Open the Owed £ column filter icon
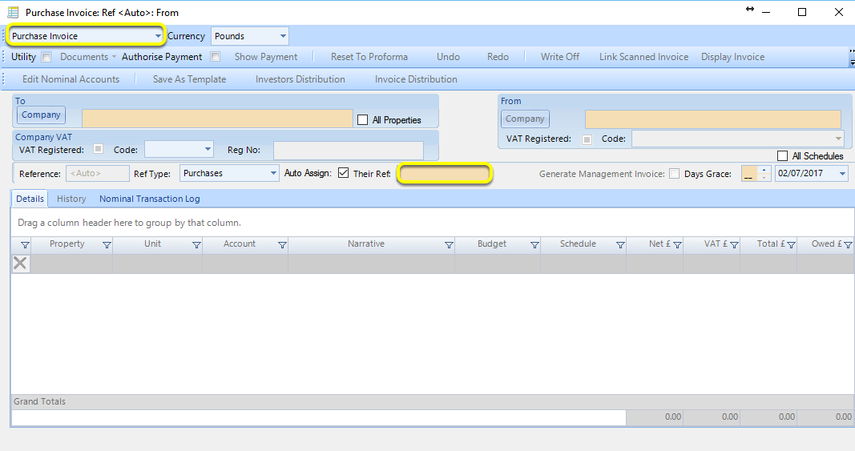This screenshot has height=451, width=855. click(x=848, y=245)
